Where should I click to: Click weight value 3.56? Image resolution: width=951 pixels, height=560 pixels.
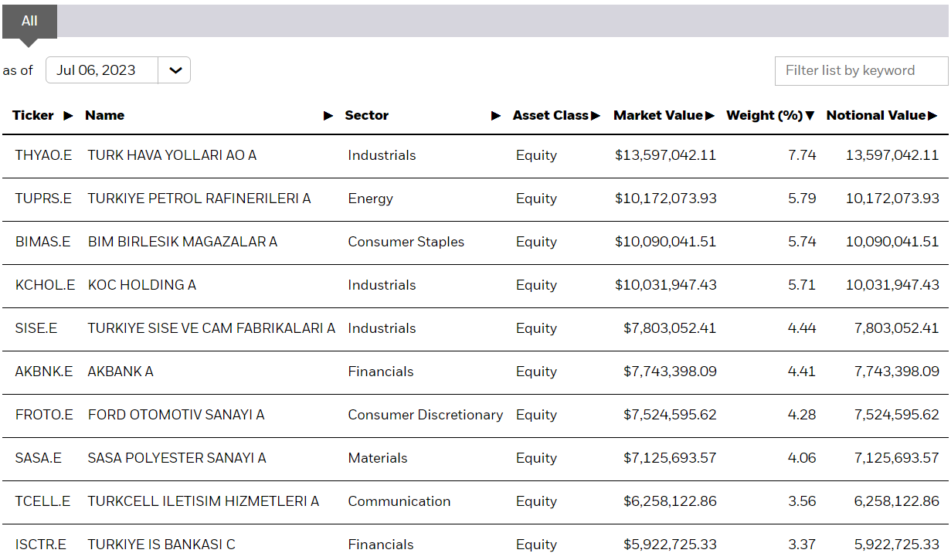pyautogui.click(x=802, y=501)
